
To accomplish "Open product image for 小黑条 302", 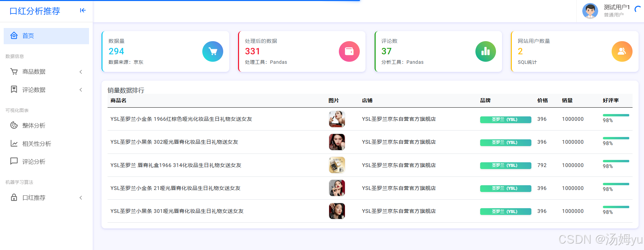I will (x=337, y=142).
